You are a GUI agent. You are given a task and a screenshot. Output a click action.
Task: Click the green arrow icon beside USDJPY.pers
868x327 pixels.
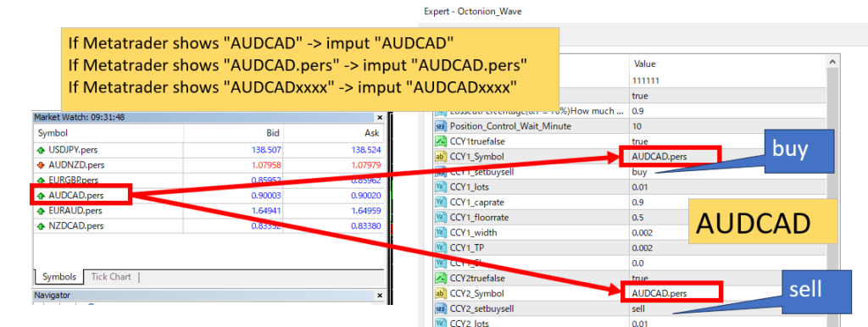(x=41, y=149)
